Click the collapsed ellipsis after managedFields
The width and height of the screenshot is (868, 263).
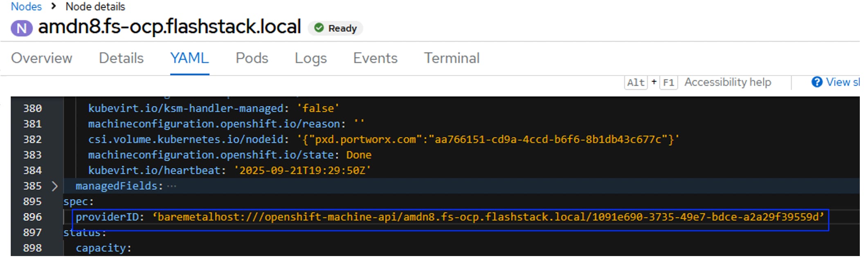[172, 186]
